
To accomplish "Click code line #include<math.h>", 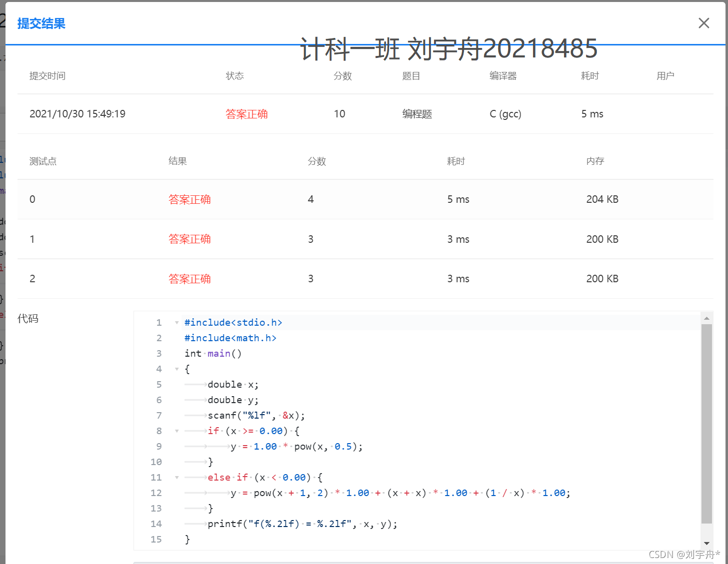I will [230, 338].
